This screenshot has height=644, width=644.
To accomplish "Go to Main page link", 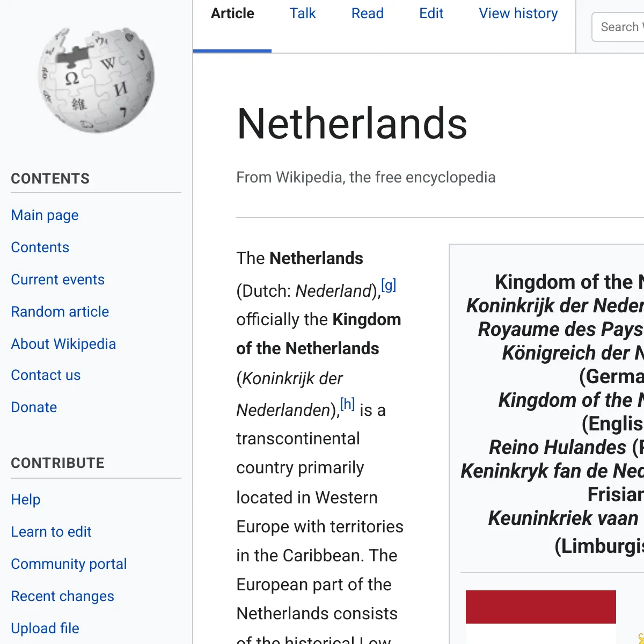I will 45,215.
